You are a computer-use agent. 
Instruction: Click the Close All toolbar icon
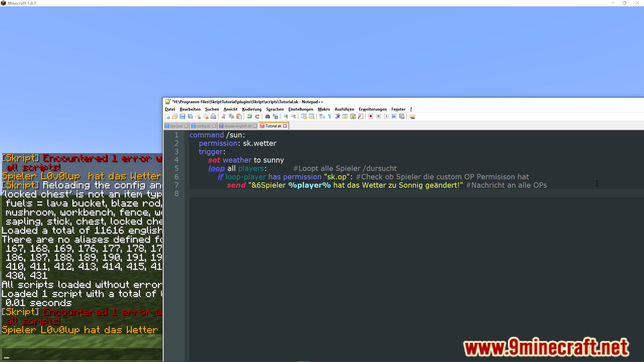click(206, 117)
